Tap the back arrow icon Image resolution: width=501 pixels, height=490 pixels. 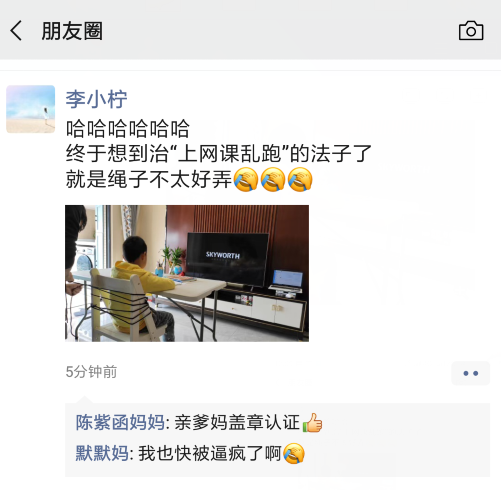(16, 31)
